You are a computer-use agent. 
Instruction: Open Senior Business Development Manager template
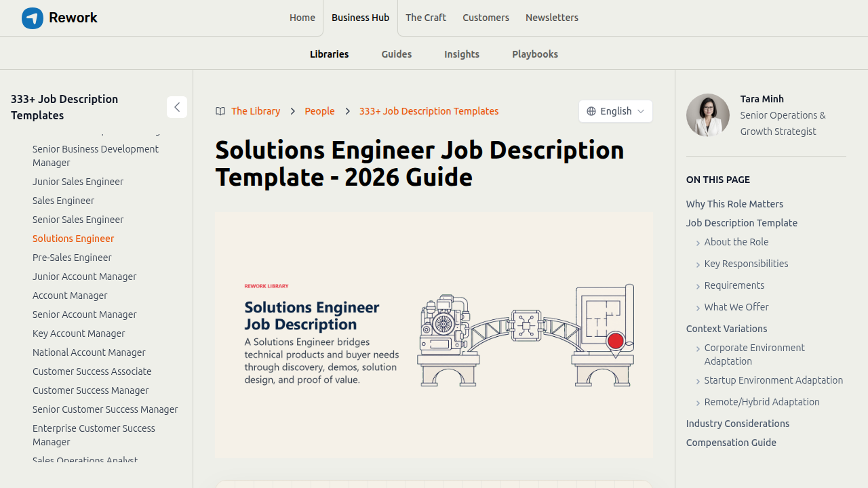tap(96, 156)
